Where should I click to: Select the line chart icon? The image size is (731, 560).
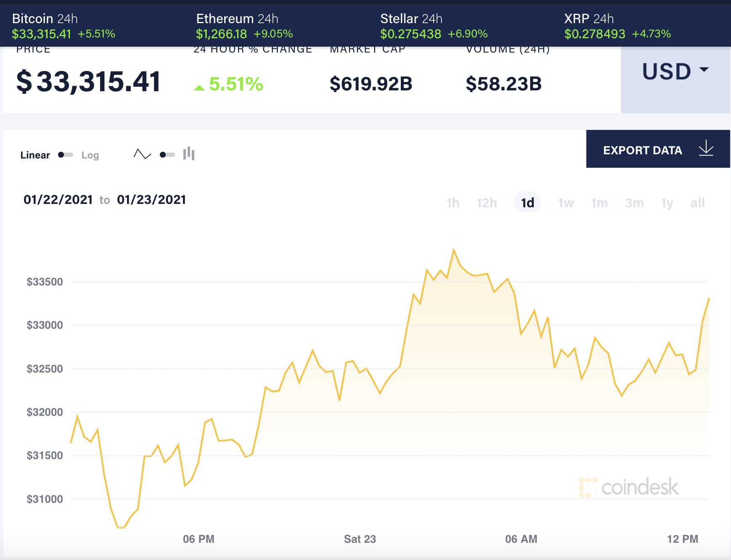143,154
